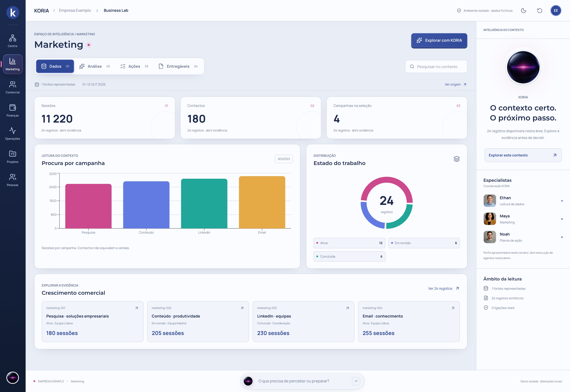The image size is (570, 392).
Task: Toggle the SESSÕES chart badge
Action: (x=284, y=159)
